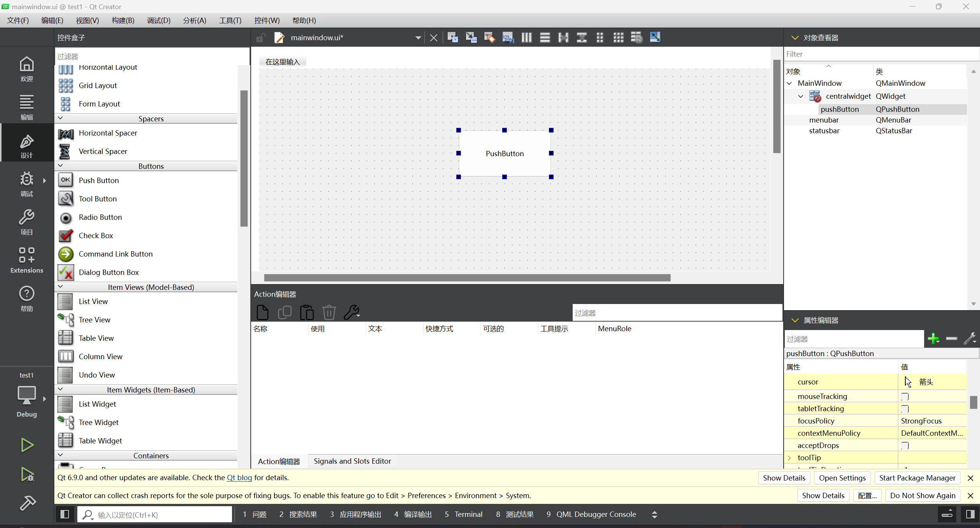Click the green Run button
The image size is (980, 528).
27,445
